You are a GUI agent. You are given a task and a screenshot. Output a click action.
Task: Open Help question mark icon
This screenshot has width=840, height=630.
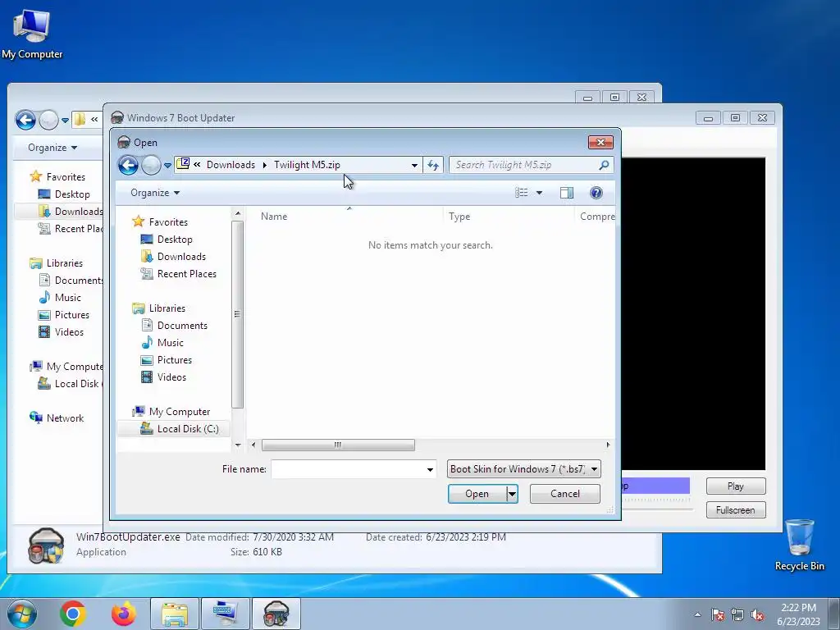pos(596,193)
